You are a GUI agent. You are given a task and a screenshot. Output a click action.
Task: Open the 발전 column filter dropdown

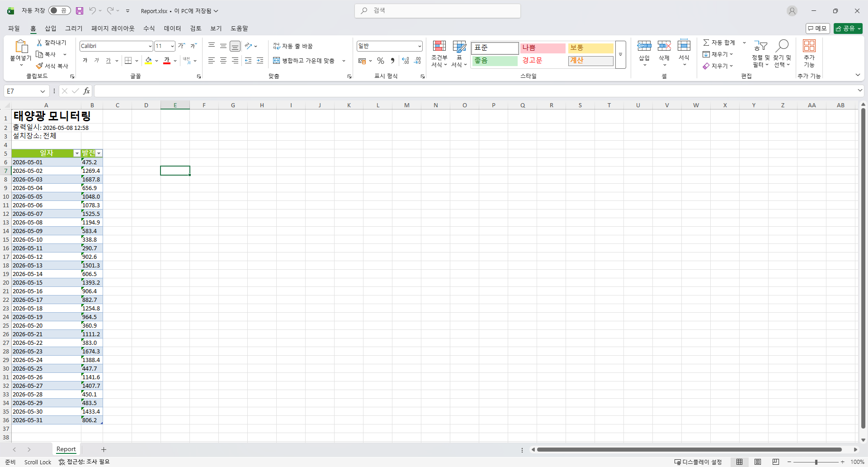[x=99, y=153]
